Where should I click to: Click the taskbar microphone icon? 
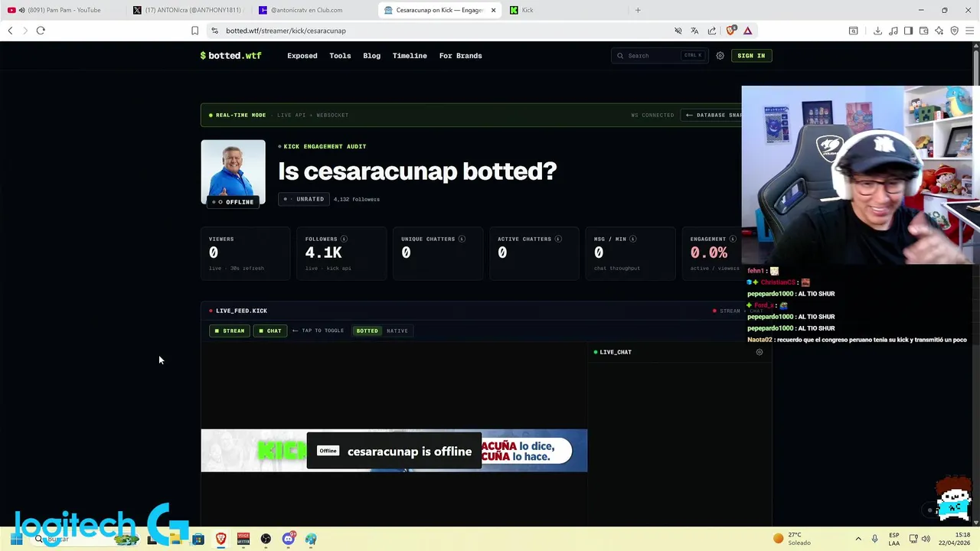point(874,539)
